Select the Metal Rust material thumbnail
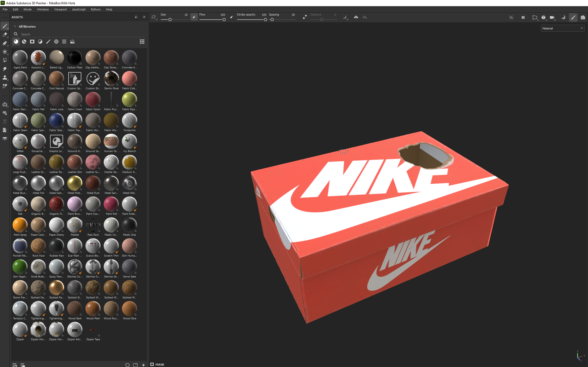The height and width of the screenshot is (367, 588). point(93,184)
